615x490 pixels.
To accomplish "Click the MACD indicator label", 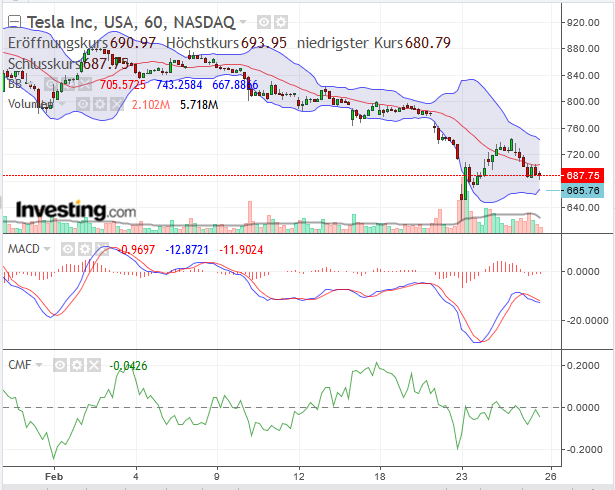I will pos(24,249).
